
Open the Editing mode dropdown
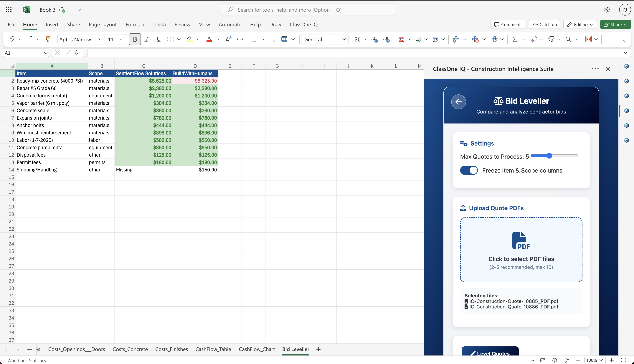pos(580,24)
